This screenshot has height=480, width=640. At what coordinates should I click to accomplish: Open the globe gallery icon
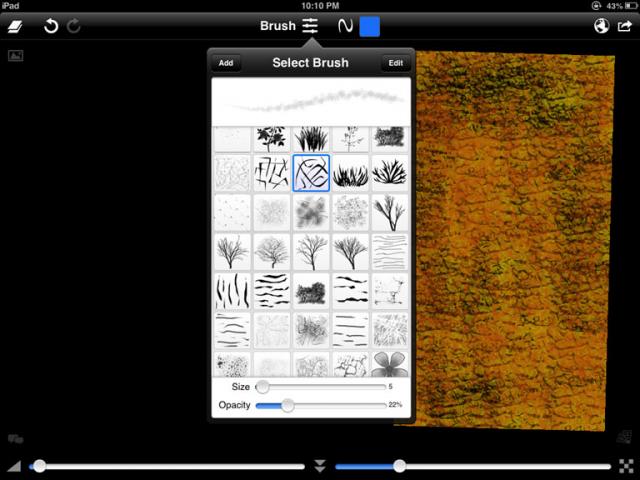[601, 26]
